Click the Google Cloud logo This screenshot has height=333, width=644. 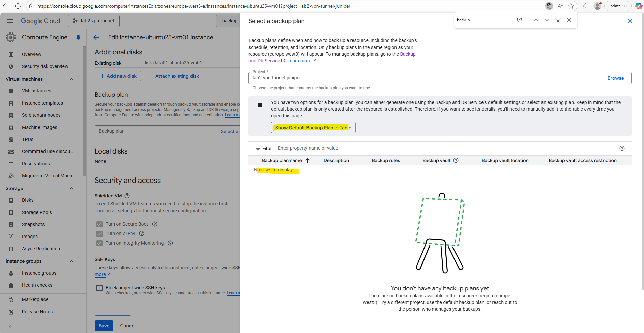(x=40, y=21)
